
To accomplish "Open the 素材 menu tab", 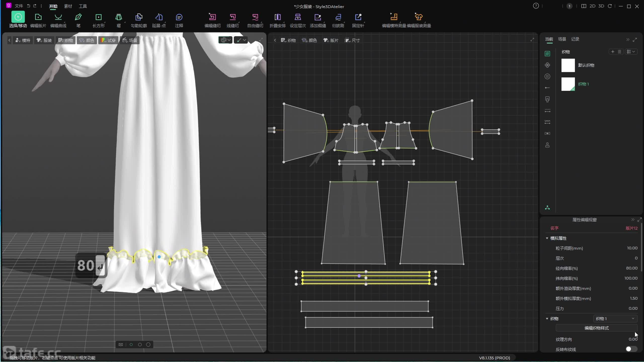I will 68,6.
